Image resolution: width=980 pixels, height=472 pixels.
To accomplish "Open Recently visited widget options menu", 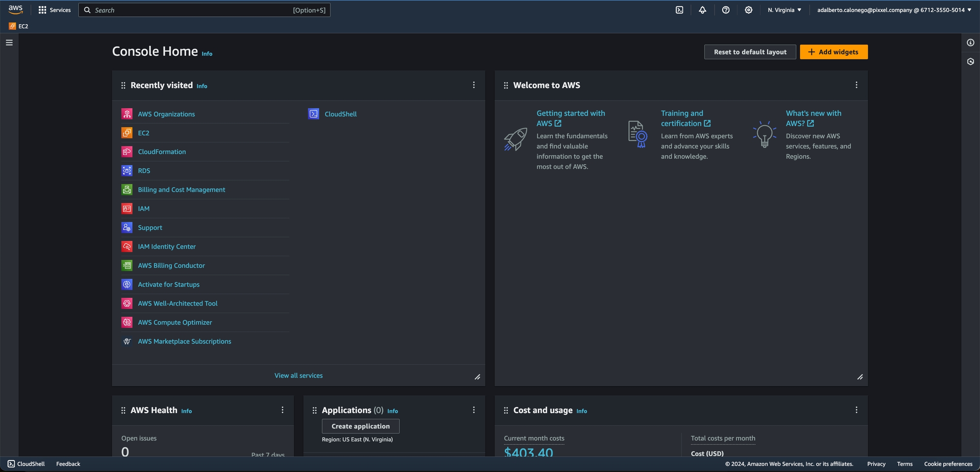I will [473, 85].
